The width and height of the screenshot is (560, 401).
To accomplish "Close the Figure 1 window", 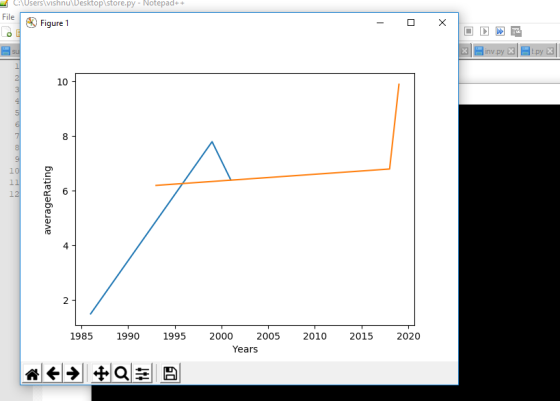I will [442, 22].
